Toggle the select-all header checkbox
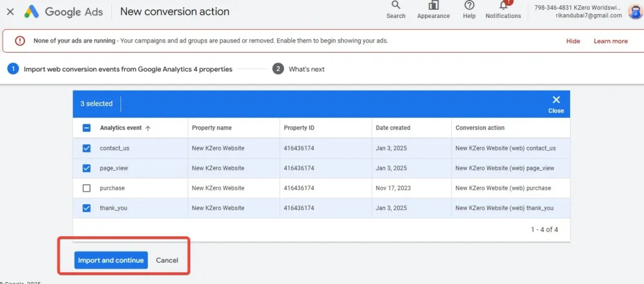Screen dimensions: 644x284 click(x=86, y=128)
